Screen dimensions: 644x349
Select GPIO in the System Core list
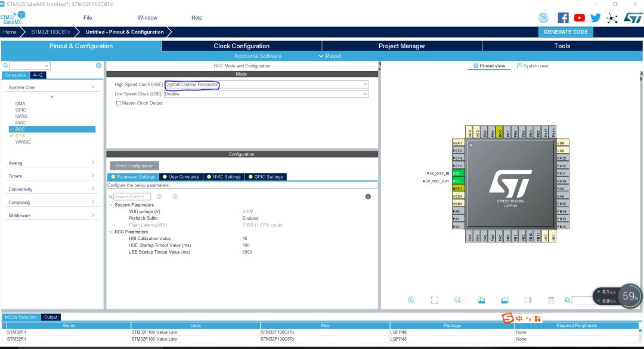pyautogui.click(x=21, y=110)
